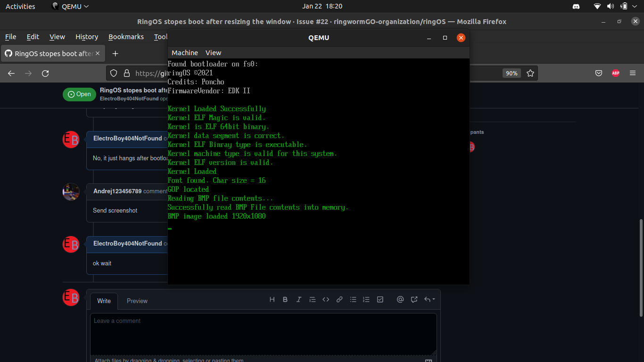The height and width of the screenshot is (362, 644).
Task: Open Andrej123456789 profile link
Action: point(117,191)
